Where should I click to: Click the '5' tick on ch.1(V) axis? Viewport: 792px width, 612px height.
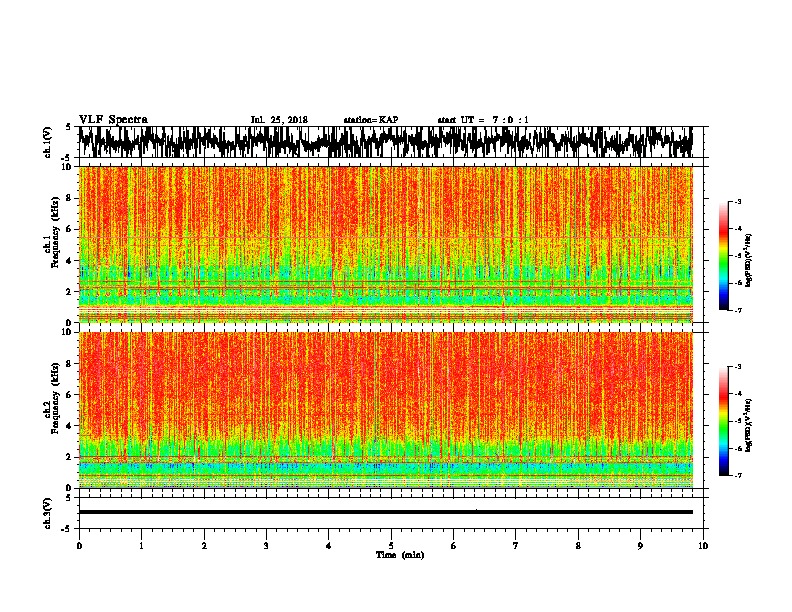(x=69, y=127)
